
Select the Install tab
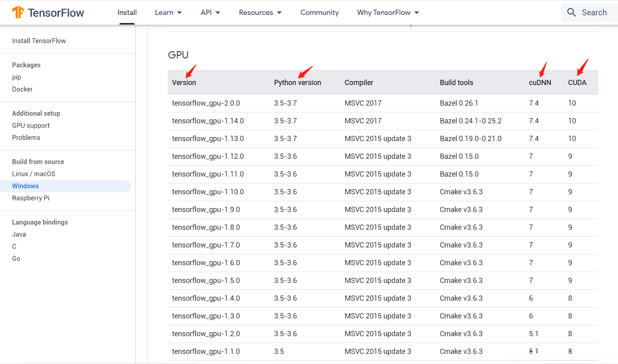tap(127, 12)
